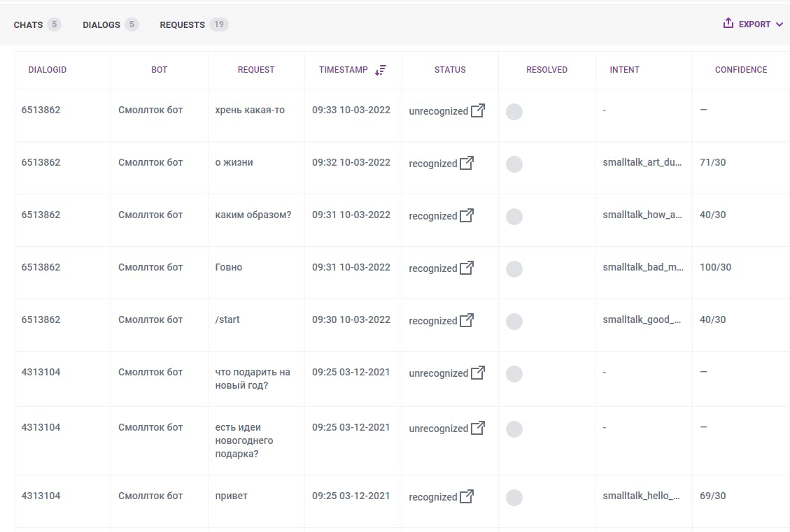Open external link icon for '/start' request

(467, 320)
